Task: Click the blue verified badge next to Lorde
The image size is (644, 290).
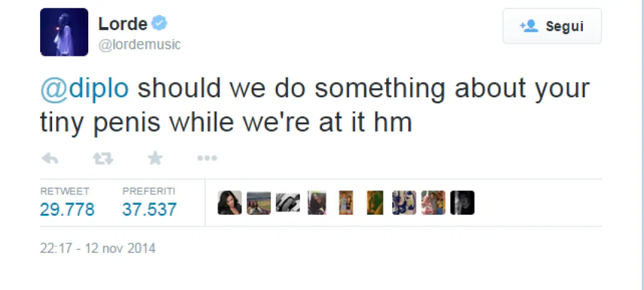Action: click(160, 23)
